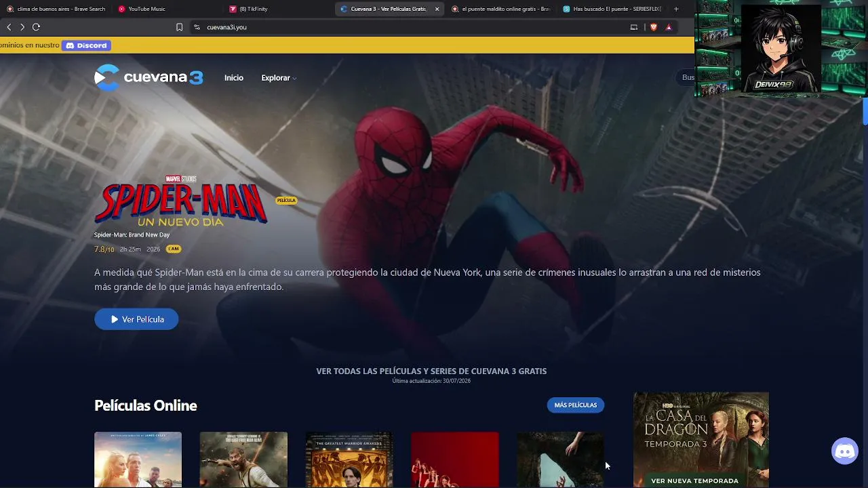Open the dark poster with reaching hand
This screenshot has height=488, width=868.
pos(561,460)
